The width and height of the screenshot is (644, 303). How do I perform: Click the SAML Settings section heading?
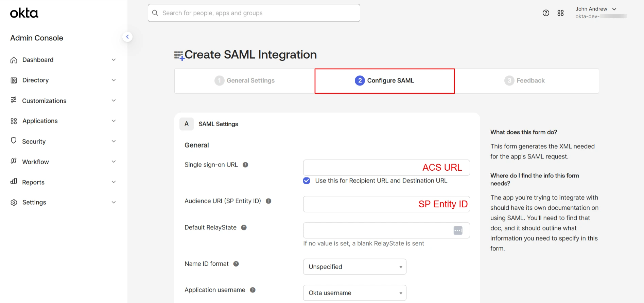[x=219, y=124]
